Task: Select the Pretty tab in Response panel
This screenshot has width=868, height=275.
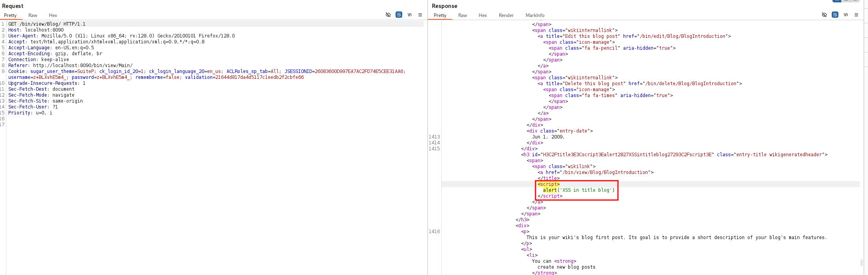Action: 440,15
